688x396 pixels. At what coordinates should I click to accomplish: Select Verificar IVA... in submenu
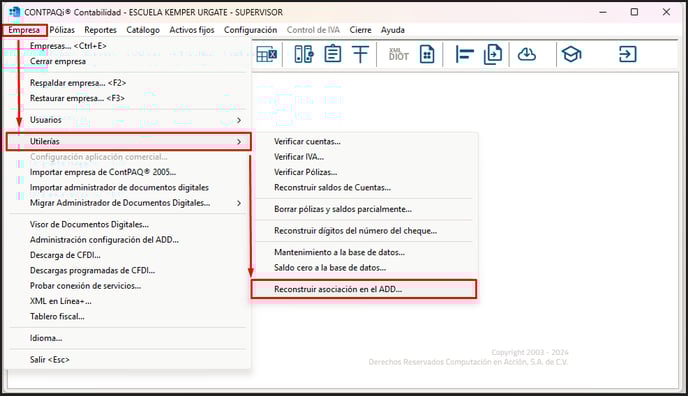365,157
